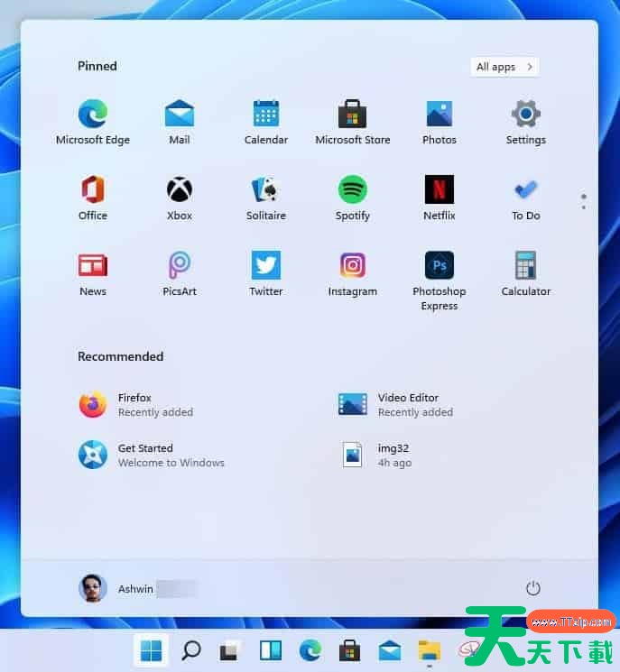
Task: Open the img32 recent file
Action: click(x=375, y=456)
